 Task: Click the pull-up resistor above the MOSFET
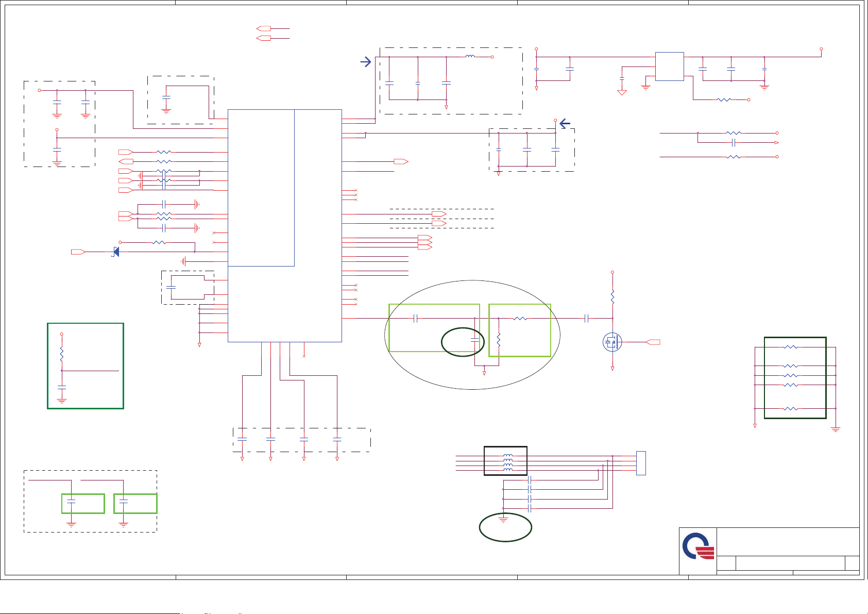point(612,296)
